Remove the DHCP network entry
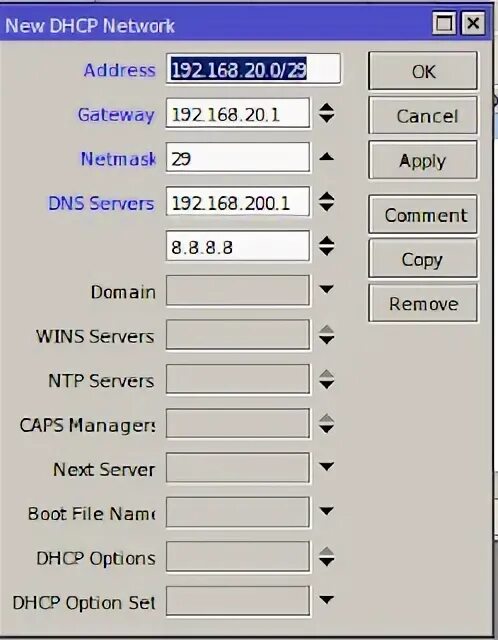 (x=423, y=303)
